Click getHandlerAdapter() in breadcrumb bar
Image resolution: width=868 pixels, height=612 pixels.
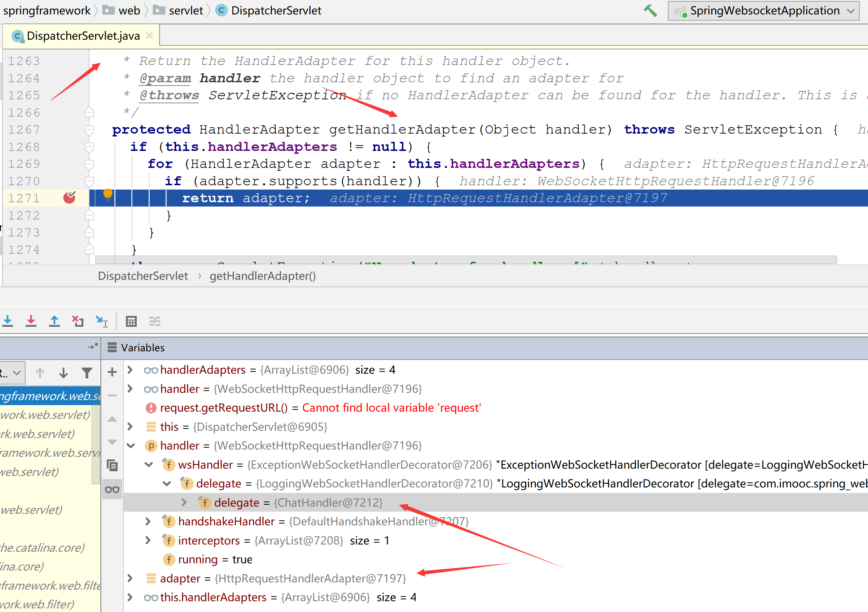[x=262, y=276]
